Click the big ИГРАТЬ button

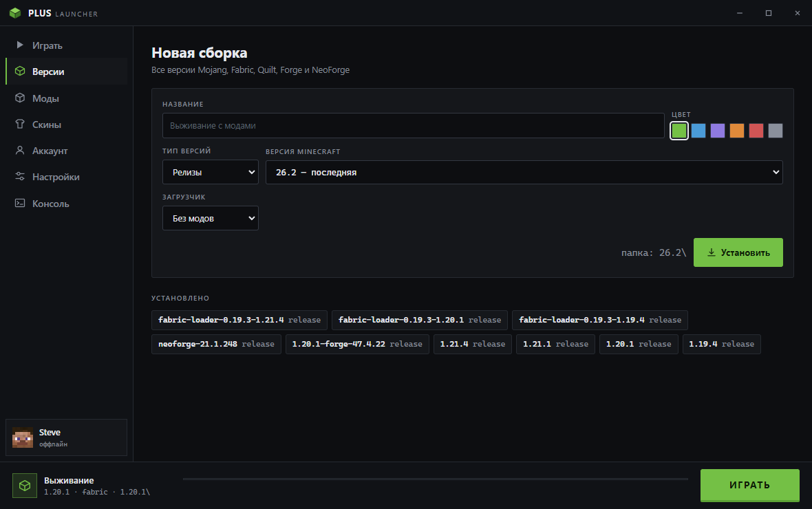coord(750,485)
